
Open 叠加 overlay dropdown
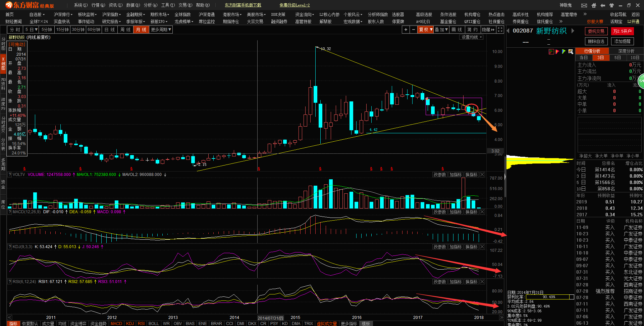[x=441, y=30]
